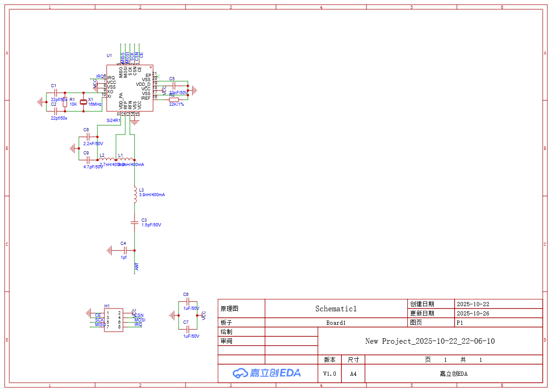
Task: Click the C5 33nF capacitor symbol
Action: coord(174,85)
